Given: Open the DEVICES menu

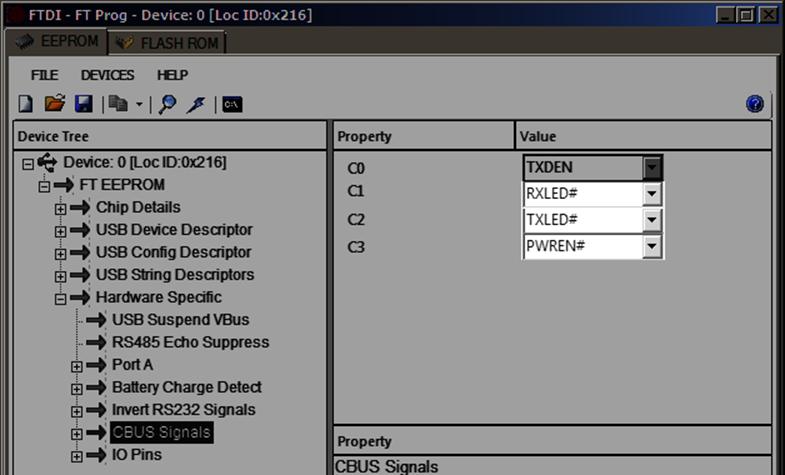Looking at the screenshot, I should click(107, 75).
